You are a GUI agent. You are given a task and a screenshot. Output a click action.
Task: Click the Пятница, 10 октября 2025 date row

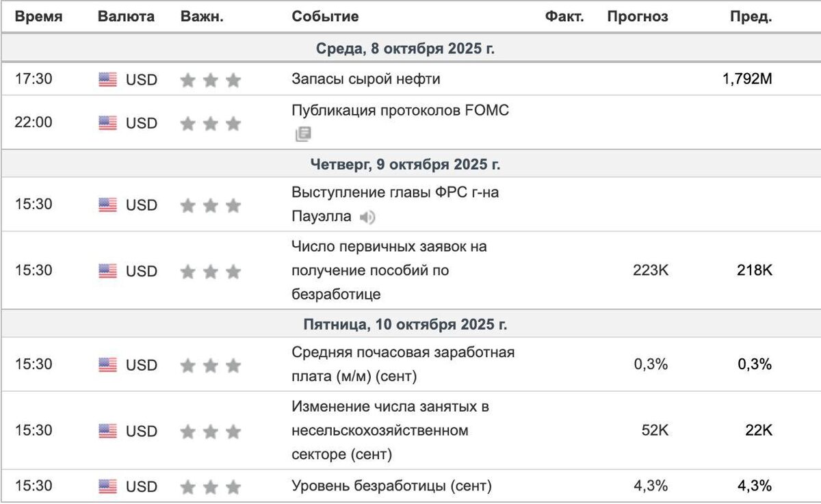(x=405, y=324)
